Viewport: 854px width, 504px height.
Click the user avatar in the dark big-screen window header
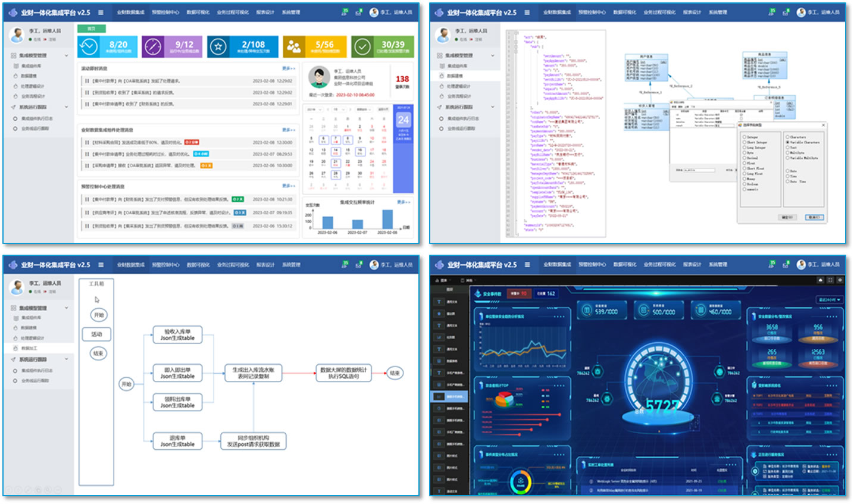[801, 265]
